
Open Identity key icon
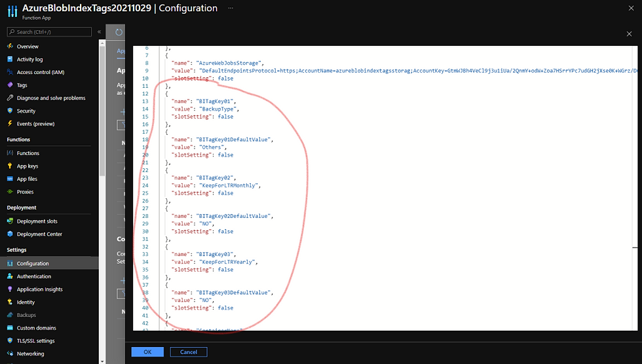tap(10, 302)
